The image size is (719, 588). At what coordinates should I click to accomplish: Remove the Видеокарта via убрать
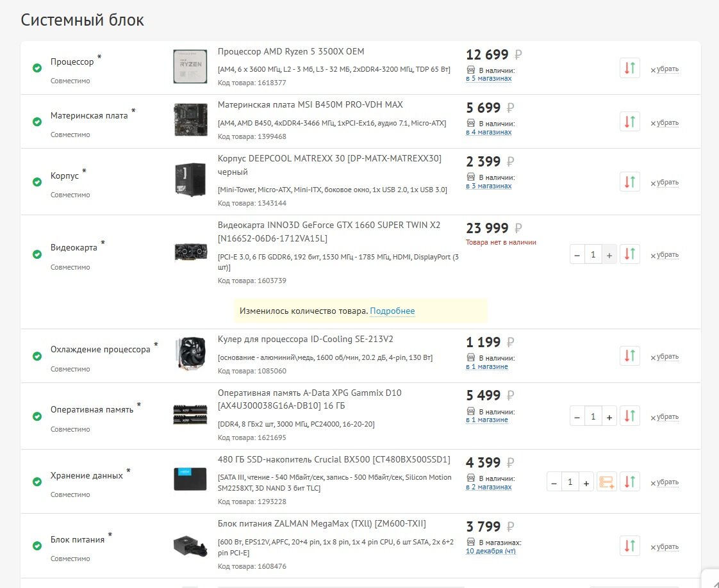click(x=665, y=255)
